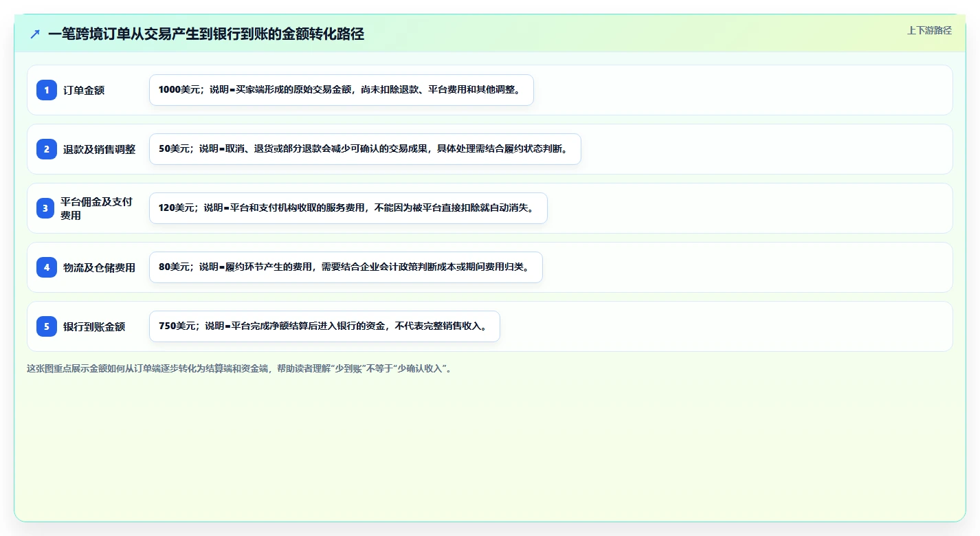Select the 平台佣金及支付费用 label
980x536 pixels.
tap(96, 208)
